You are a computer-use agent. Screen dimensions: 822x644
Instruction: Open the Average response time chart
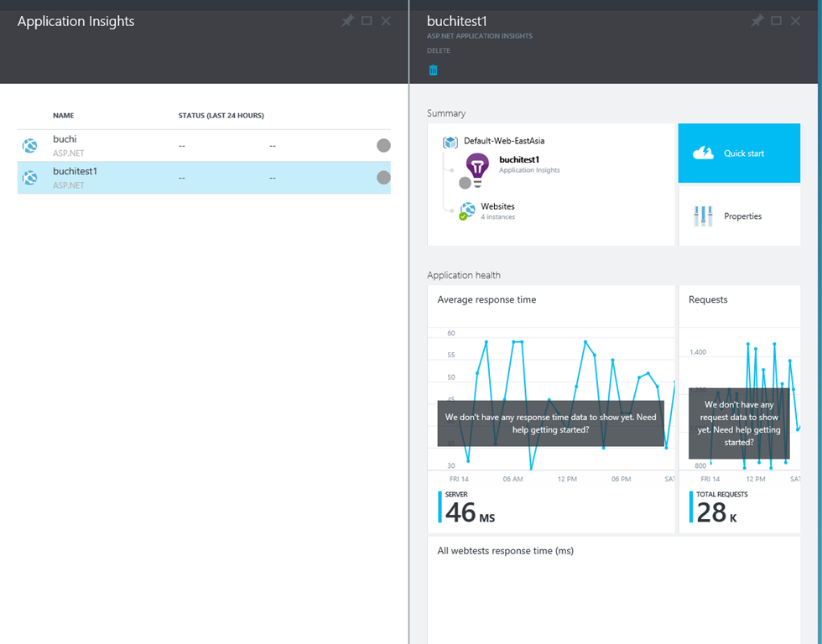[x=551, y=409]
